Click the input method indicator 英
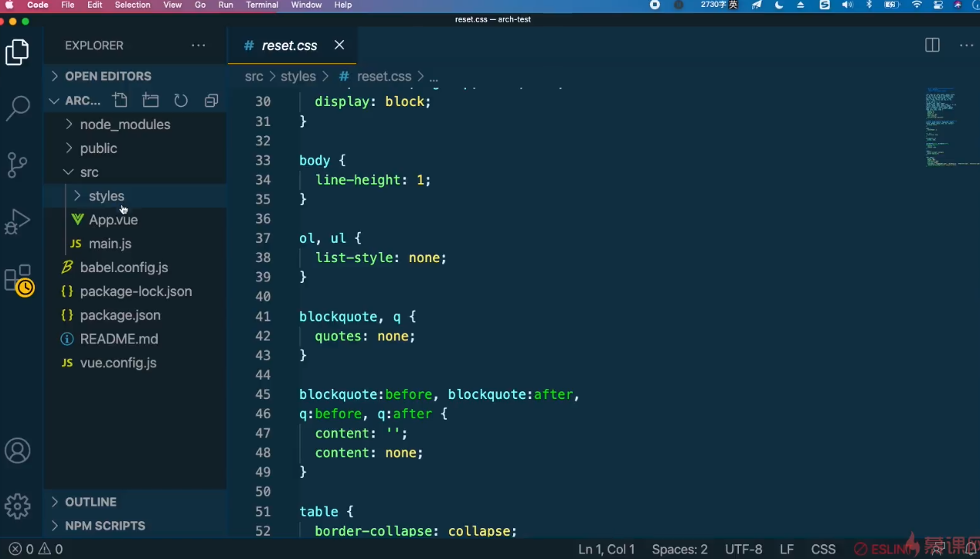 point(733,5)
